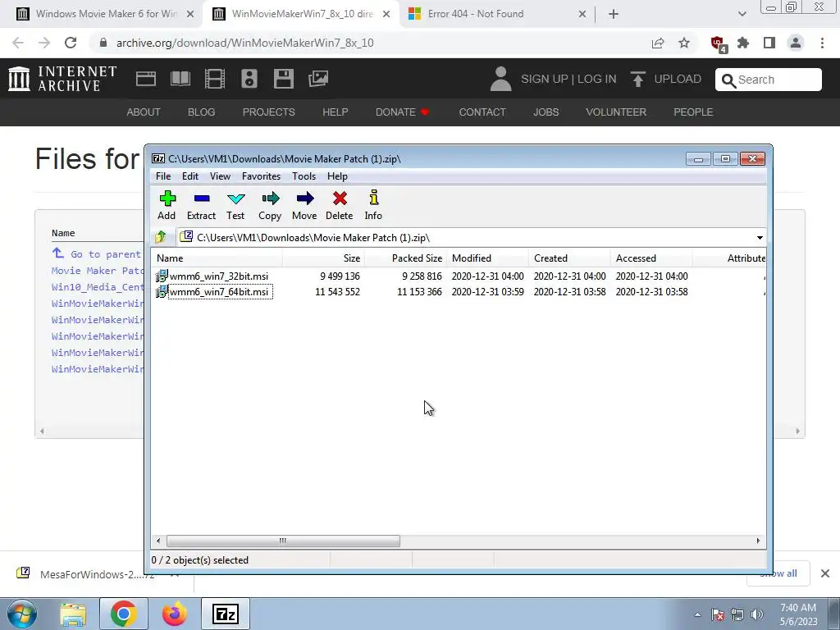This screenshot has height=630, width=840.
Task: Sort by Size column header
Action: coord(323,258)
